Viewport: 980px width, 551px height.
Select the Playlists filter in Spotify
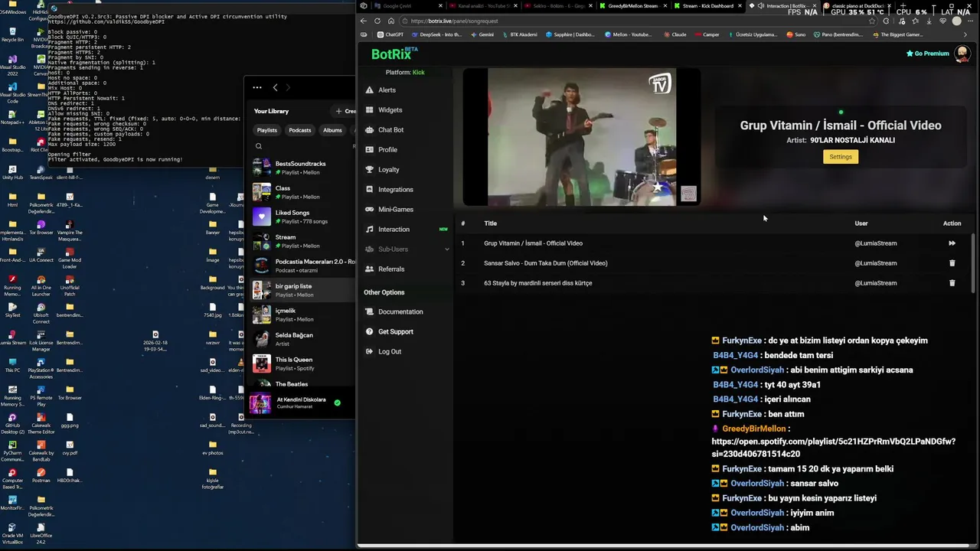point(267,130)
